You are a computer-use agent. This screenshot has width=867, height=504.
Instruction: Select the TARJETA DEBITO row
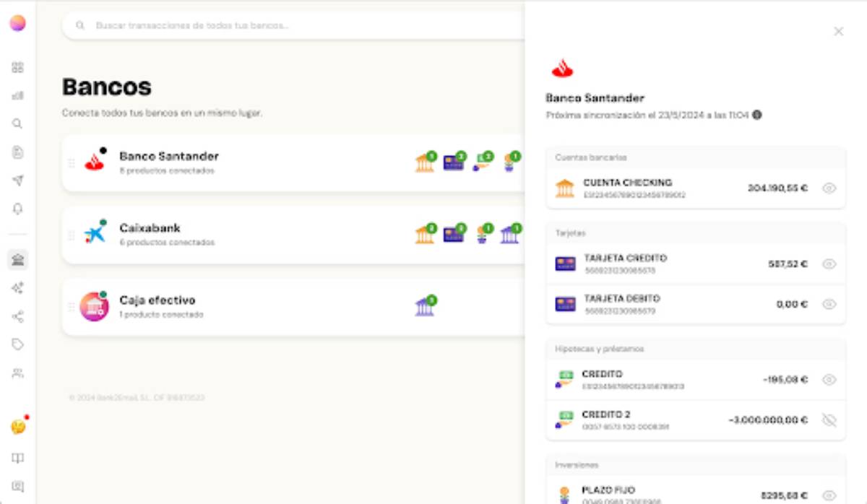tap(696, 305)
